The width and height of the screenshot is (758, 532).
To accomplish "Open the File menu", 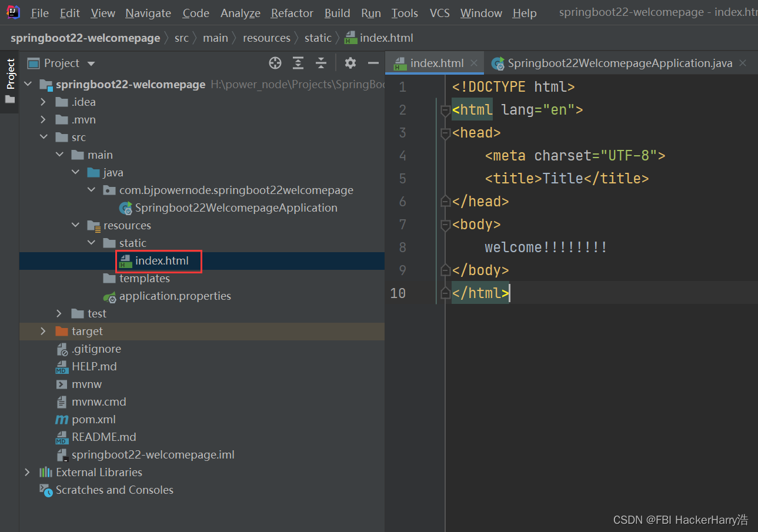I will point(39,13).
